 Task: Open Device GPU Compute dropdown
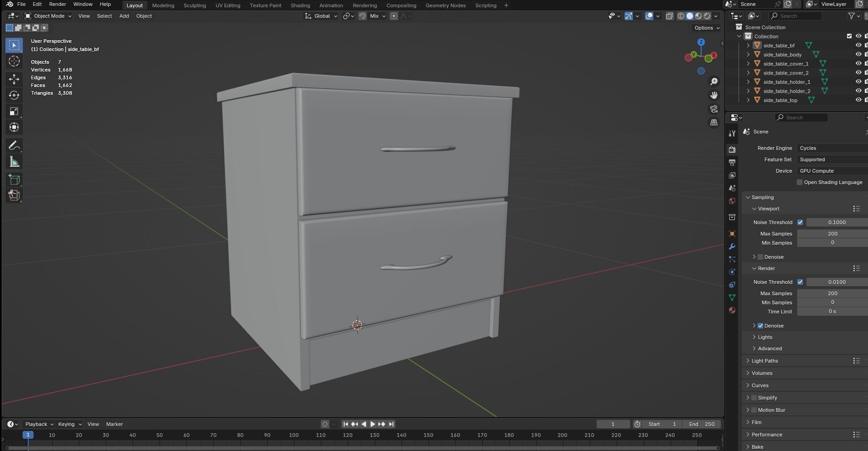tap(832, 171)
